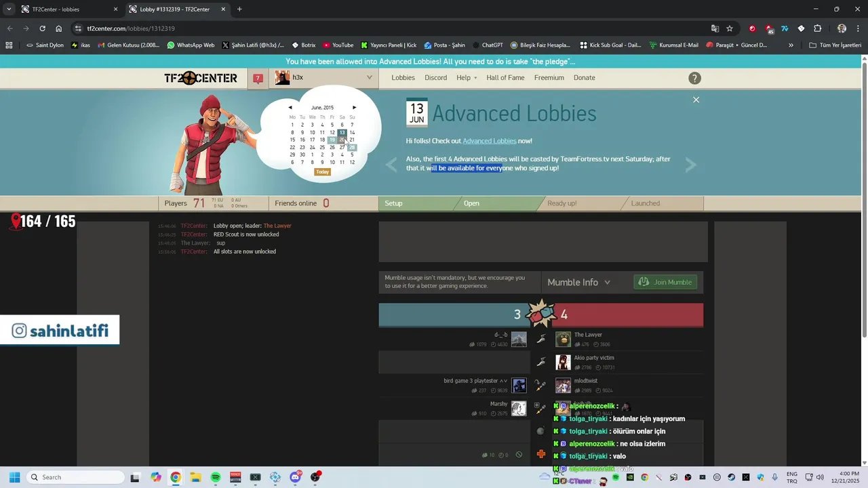Click the Windows taskbar Search box

(75, 477)
